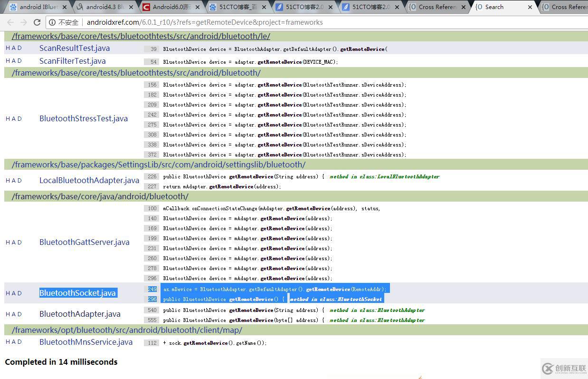Open H history for BluetoothStressTest.java
The image size is (588, 379).
pos(8,119)
